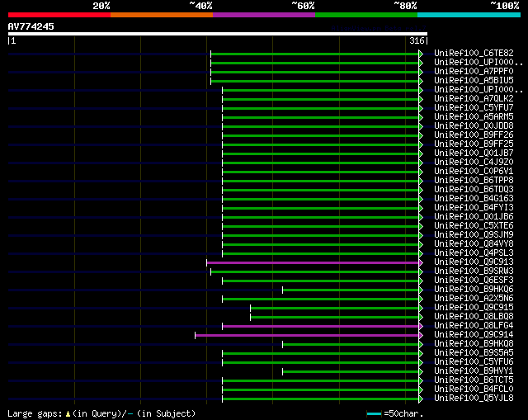Image resolution: width=528 pixels, height=420 pixels.
Task: Click the green alignment bar for Q9C915
Action: 334,308
